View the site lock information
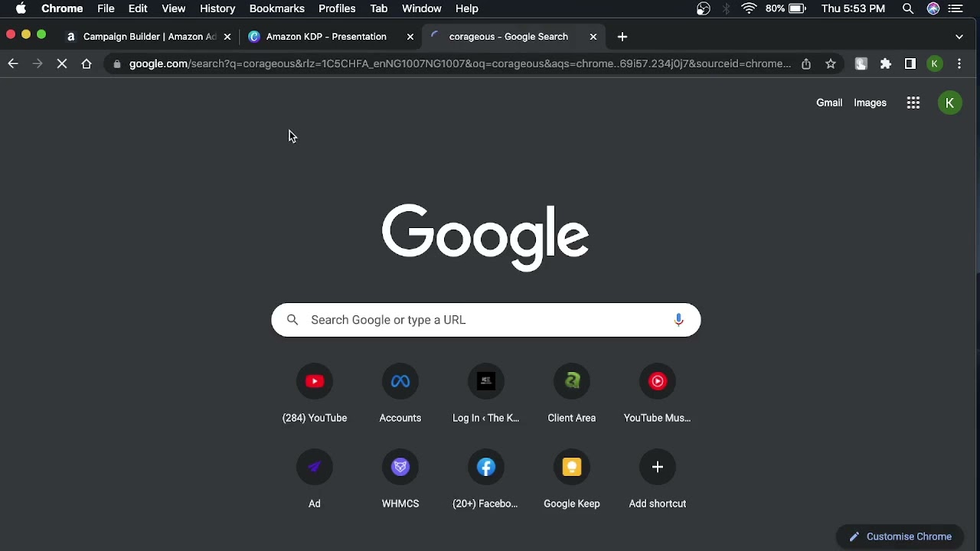Image resolution: width=980 pixels, height=551 pixels. (116, 64)
